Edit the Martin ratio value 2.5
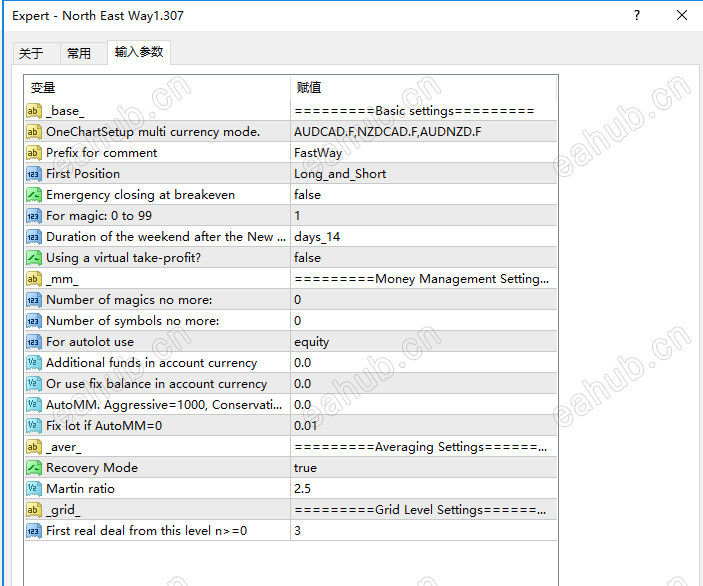 [424, 489]
